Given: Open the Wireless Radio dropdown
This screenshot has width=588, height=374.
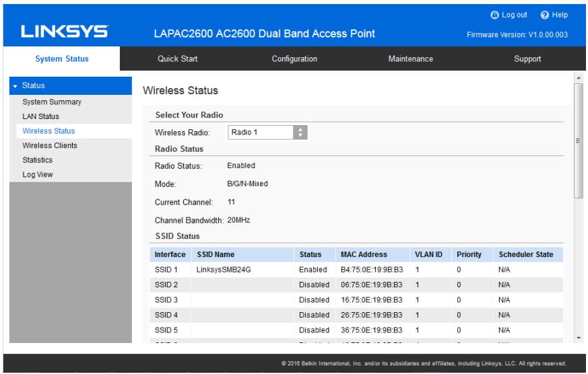Looking at the screenshot, I should pyautogui.click(x=267, y=132).
